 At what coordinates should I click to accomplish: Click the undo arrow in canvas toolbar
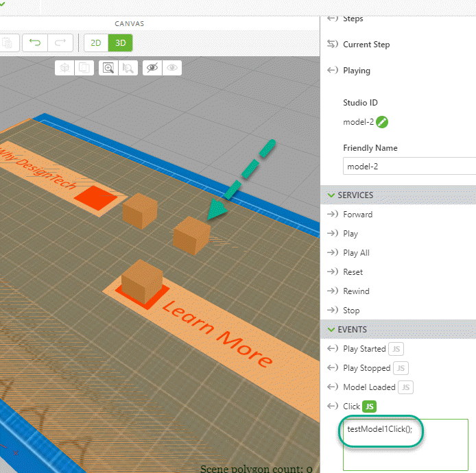click(x=35, y=43)
